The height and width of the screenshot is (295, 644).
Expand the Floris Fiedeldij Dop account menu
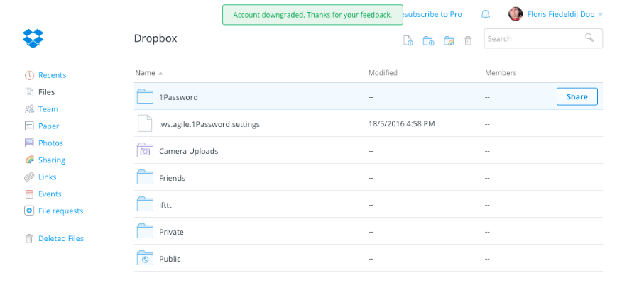601,14
